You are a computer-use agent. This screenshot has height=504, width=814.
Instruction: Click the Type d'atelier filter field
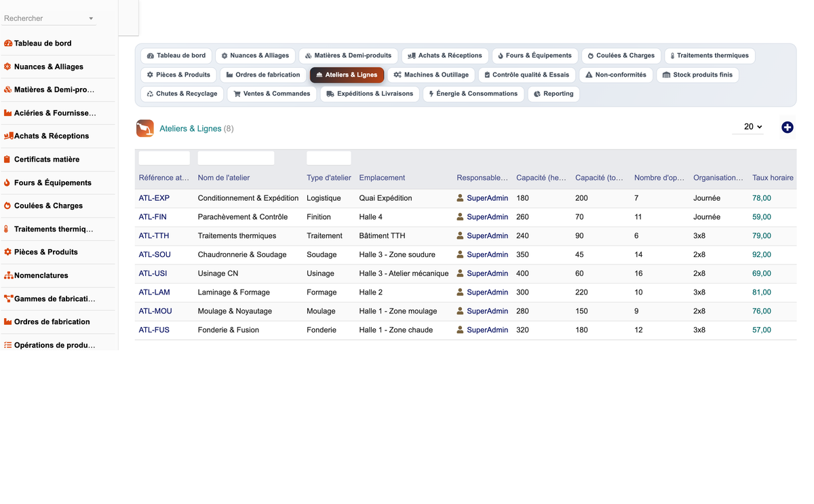point(329,158)
